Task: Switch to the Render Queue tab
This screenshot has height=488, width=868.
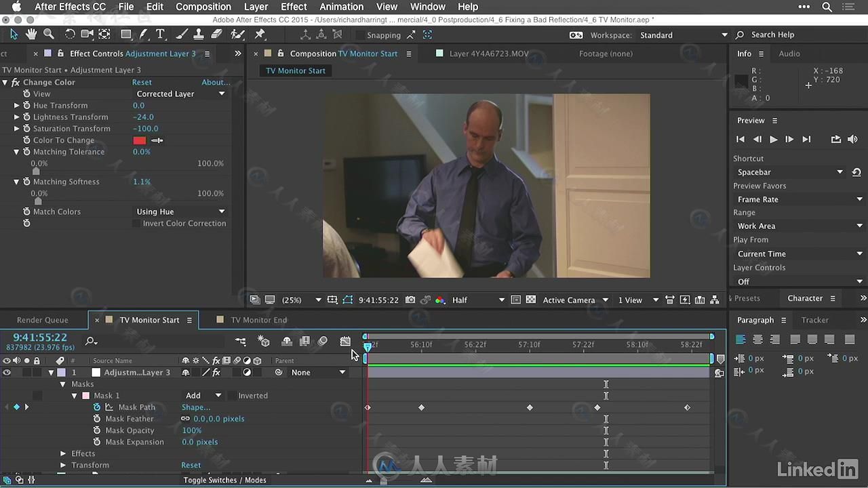Action: (42, 320)
